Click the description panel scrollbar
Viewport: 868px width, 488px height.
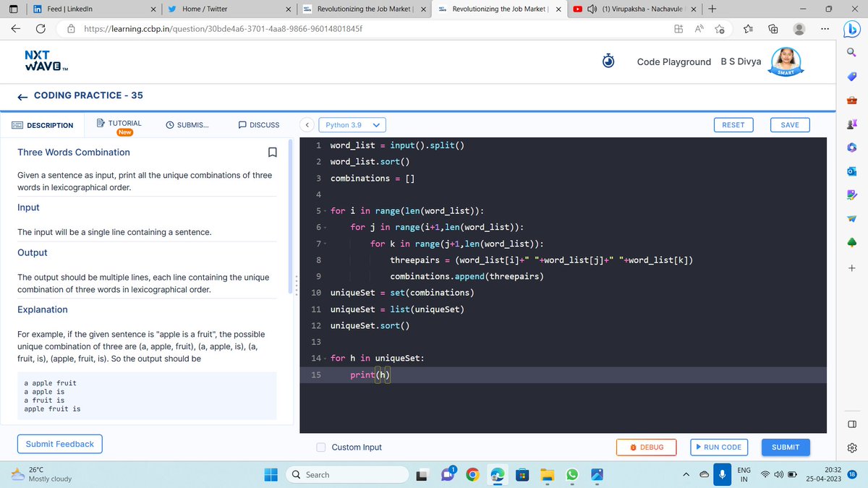(289, 217)
